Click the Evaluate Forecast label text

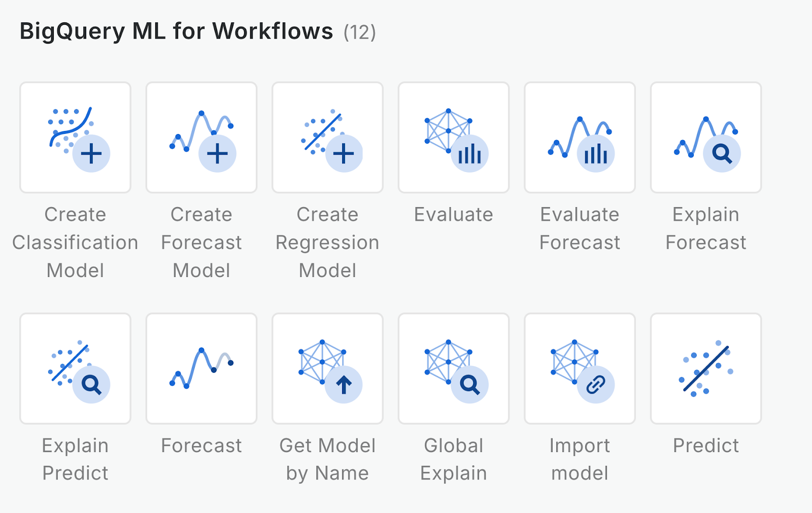(x=580, y=228)
